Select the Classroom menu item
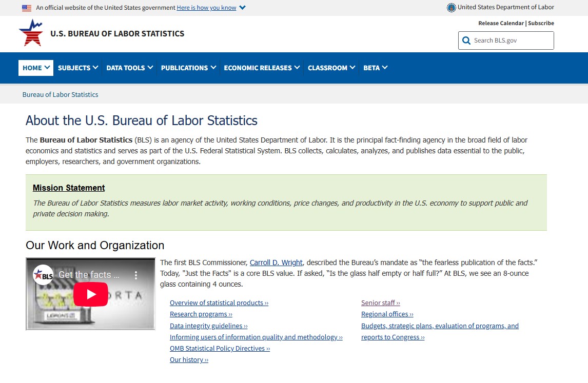588x383 pixels. [331, 68]
